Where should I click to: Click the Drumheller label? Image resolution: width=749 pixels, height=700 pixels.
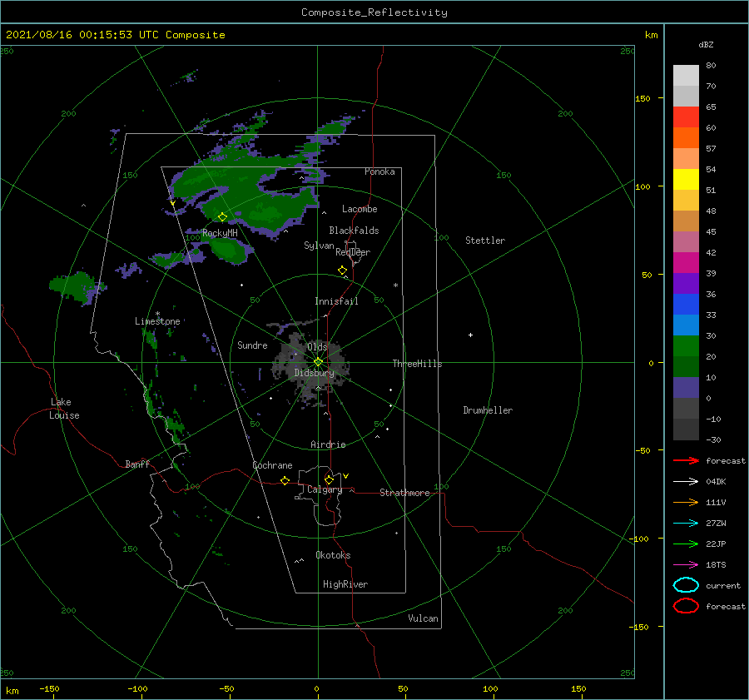click(x=488, y=410)
